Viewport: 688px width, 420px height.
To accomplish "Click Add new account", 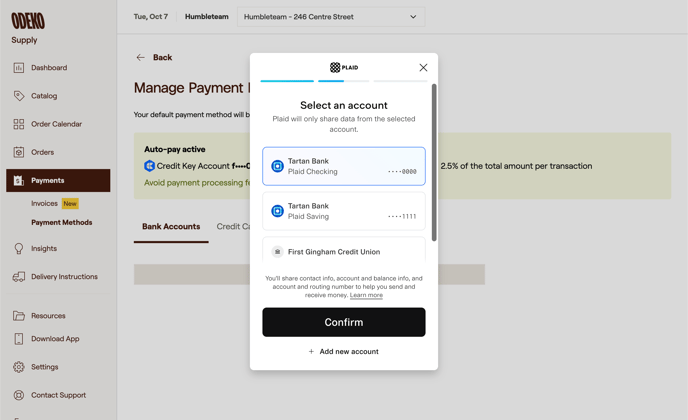I will 343,352.
